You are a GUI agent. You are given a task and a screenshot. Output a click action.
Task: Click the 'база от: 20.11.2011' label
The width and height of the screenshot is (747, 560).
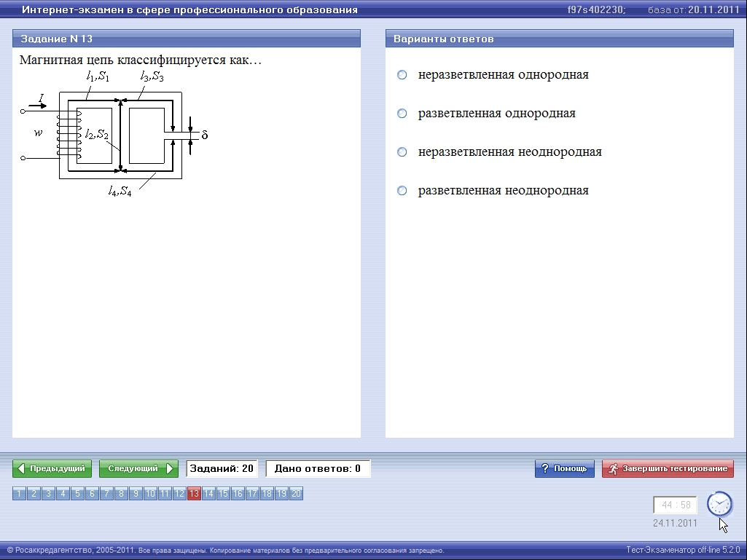[693, 9]
